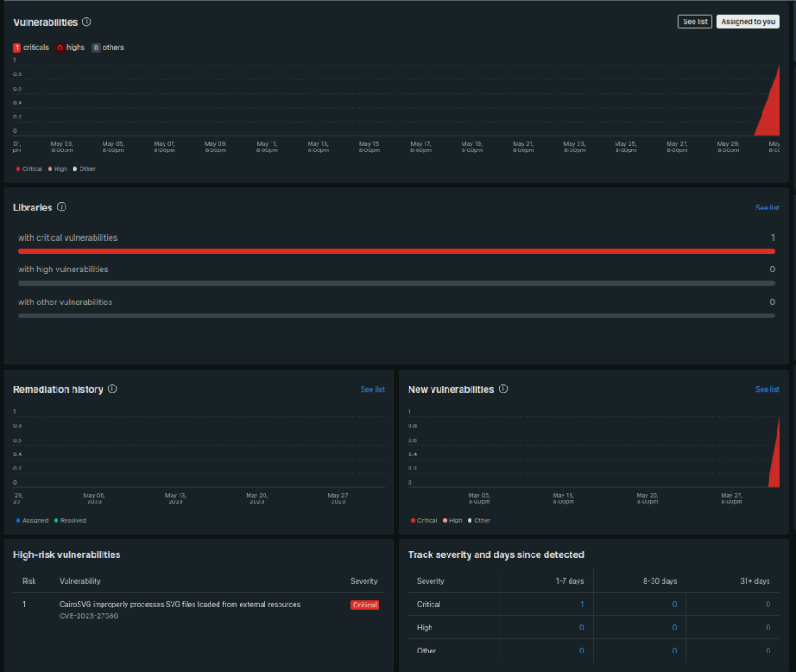Screen dimensions: 796x672
Task: Open Critical 1-7 days count
Action: tap(582, 605)
